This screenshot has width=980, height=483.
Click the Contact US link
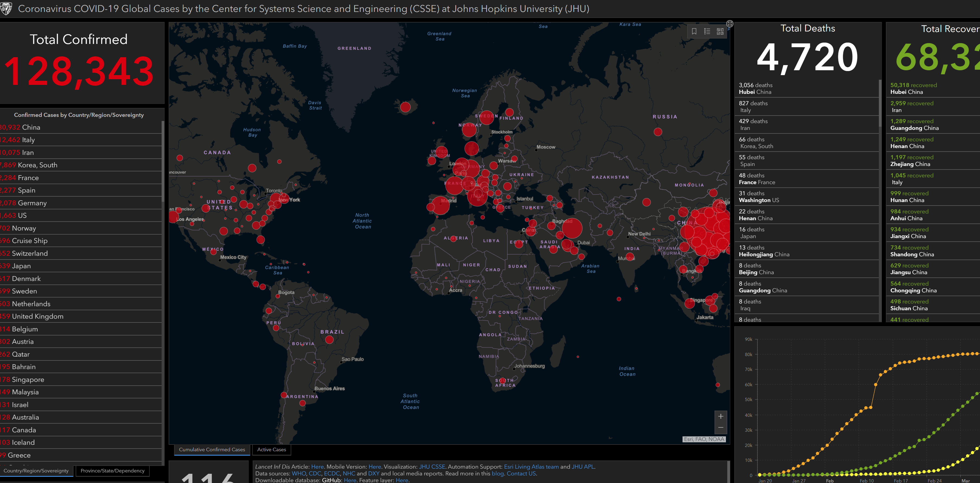[x=521, y=474]
